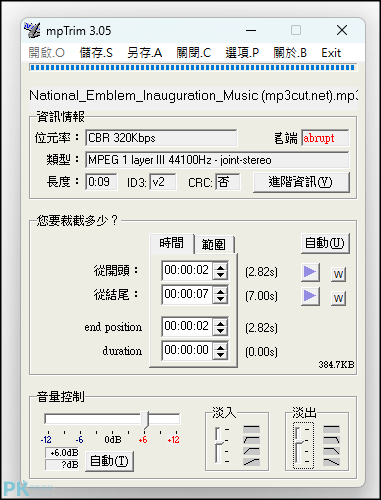Click the (7.00s) value beside 從結尾
The image size is (381, 500).
(261, 296)
